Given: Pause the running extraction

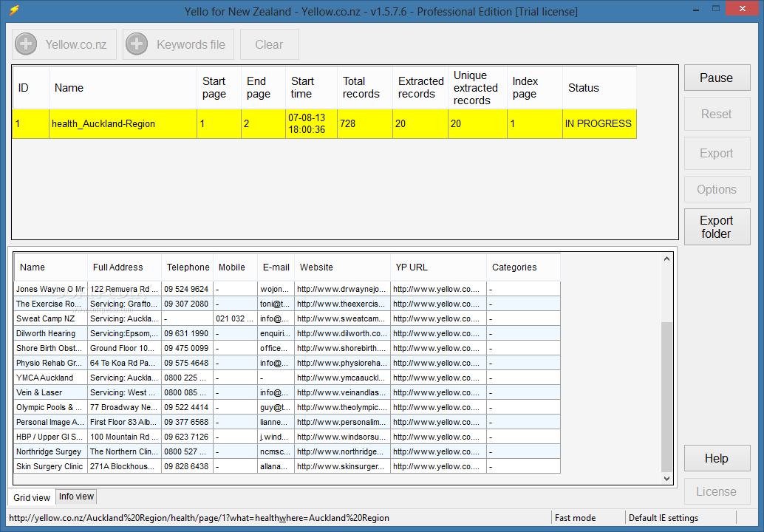Looking at the screenshot, I should (716, 78).
